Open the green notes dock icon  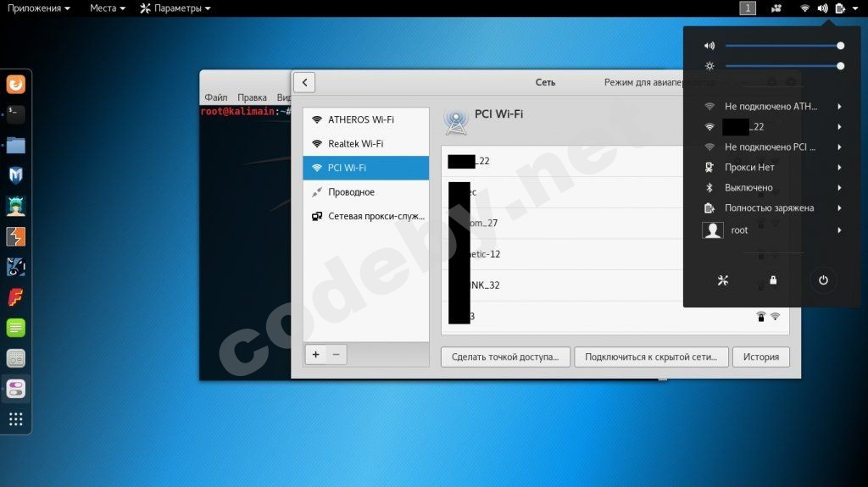click(x=15, y=328)
